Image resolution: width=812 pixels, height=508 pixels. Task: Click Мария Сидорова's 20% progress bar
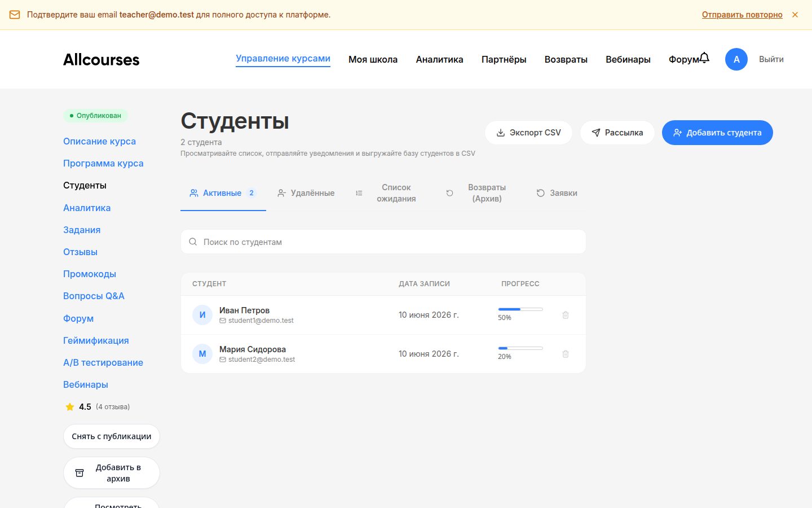pos(520,348)
